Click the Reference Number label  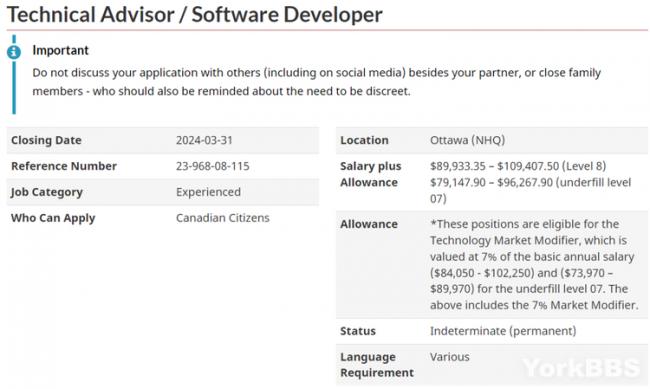64,166
